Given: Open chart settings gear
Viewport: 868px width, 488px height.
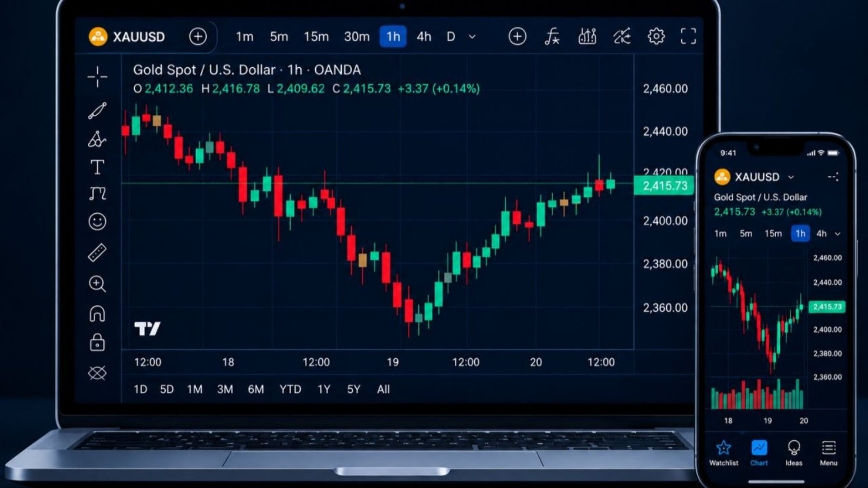Looking at the screenshot, I should tap(656, 36).
